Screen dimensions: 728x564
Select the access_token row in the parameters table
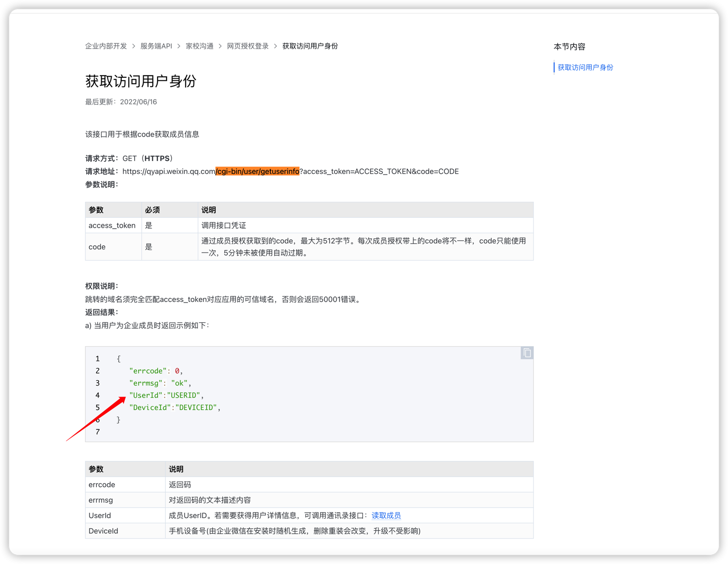pos(112,225)
